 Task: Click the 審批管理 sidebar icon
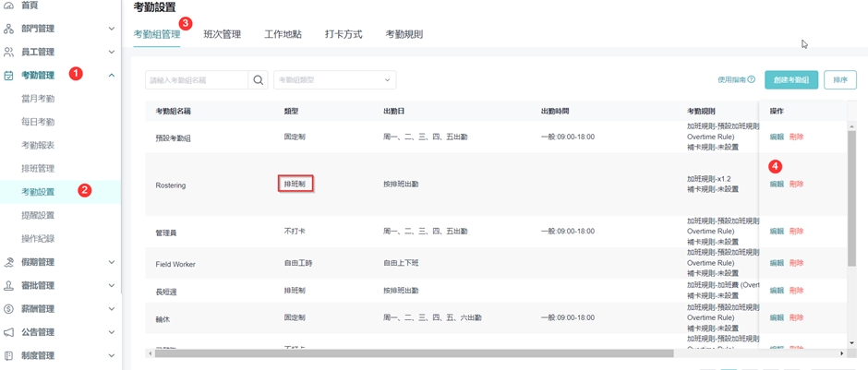(9, 285)
